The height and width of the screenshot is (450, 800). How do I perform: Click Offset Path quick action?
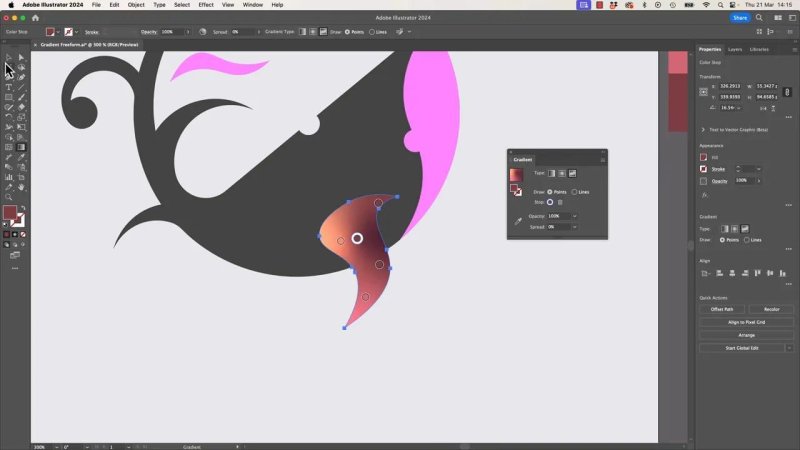click(721, 309)
